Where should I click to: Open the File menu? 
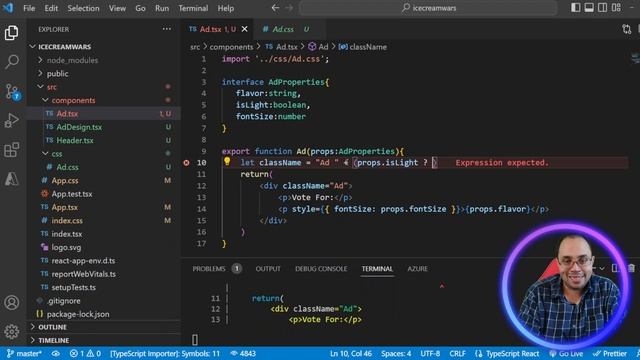tap(29, 8)
